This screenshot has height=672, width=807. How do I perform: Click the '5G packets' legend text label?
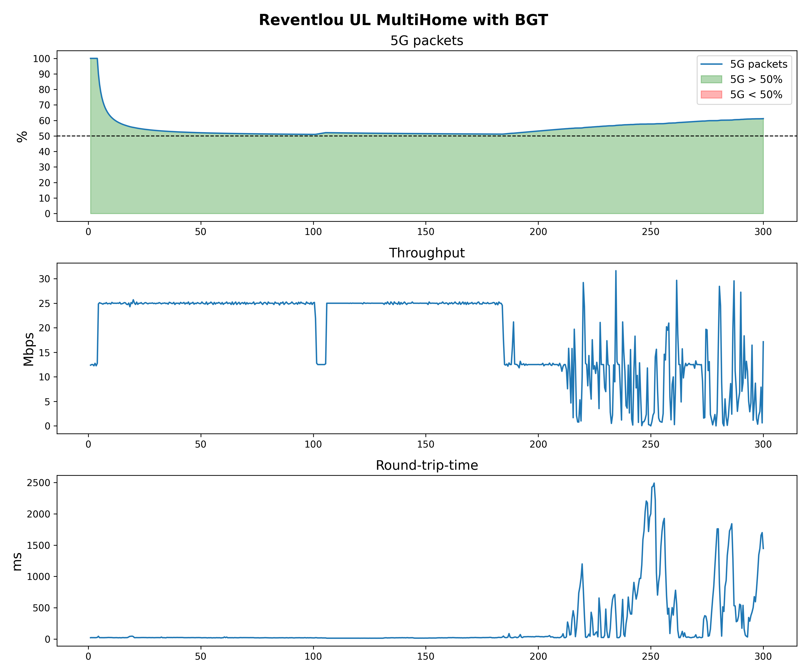click(759, 64)
